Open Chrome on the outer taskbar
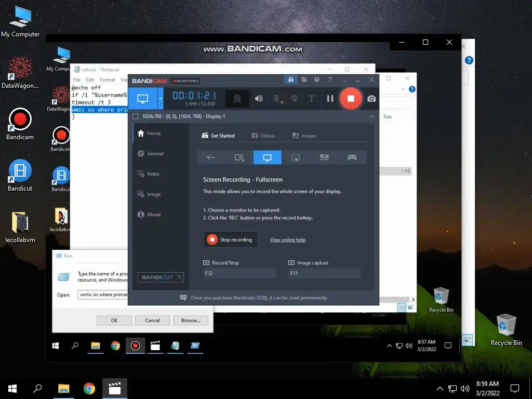Image resolution: width=532 pixels, height=399 pixels. (89, 389)
